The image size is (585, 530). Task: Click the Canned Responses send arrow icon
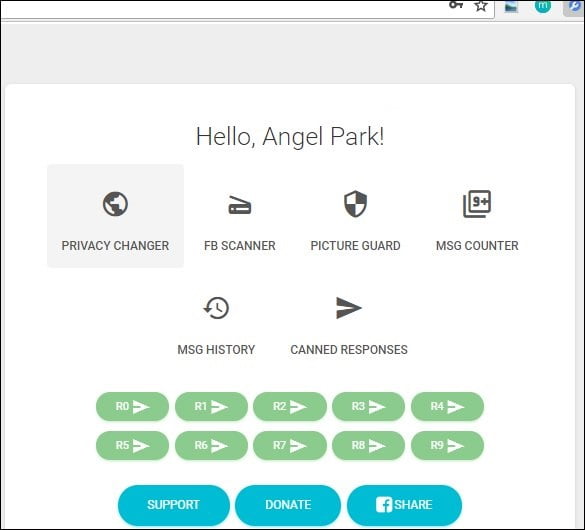pos(348,308)
